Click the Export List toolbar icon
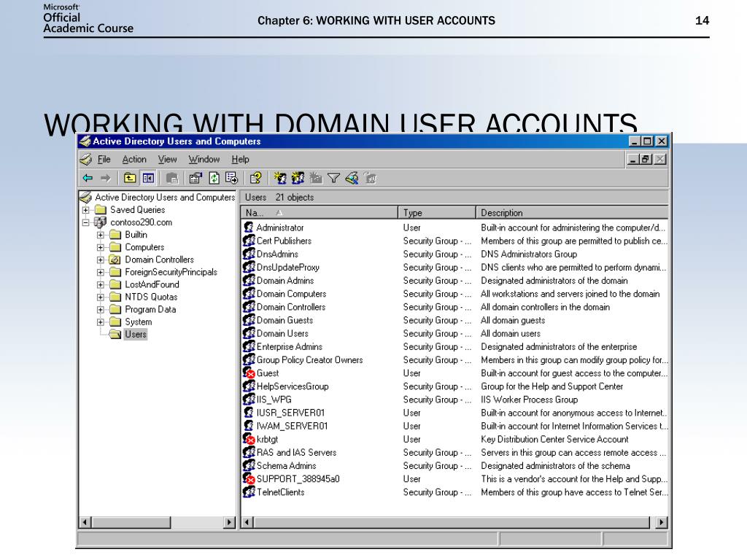The image size is (747, 560). coord(231,178)
